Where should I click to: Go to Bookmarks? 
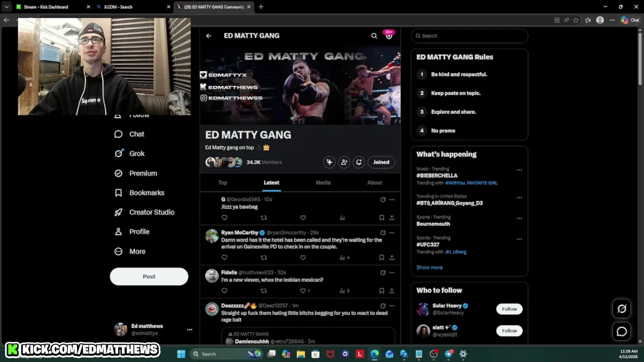tap(139, 193)
